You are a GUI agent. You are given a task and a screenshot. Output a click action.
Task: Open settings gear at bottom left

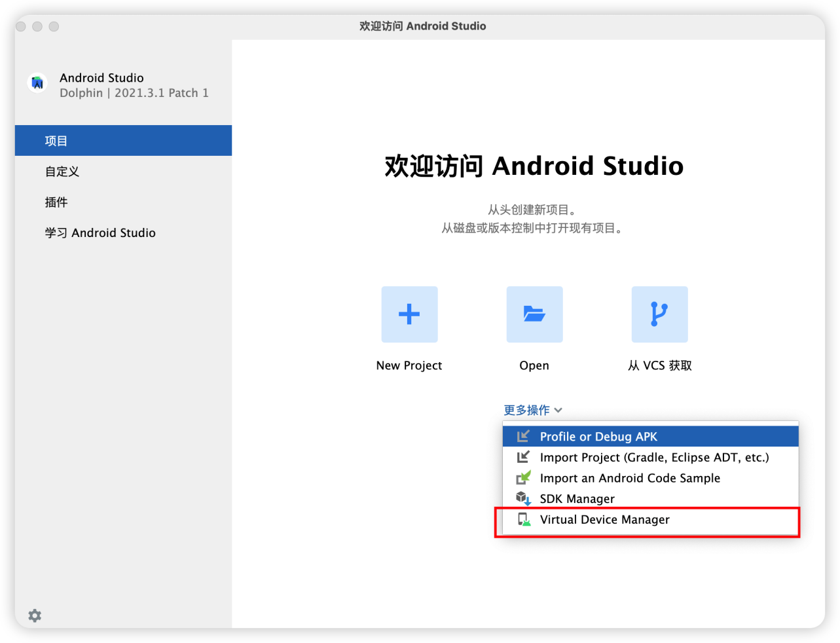[35, 615]
